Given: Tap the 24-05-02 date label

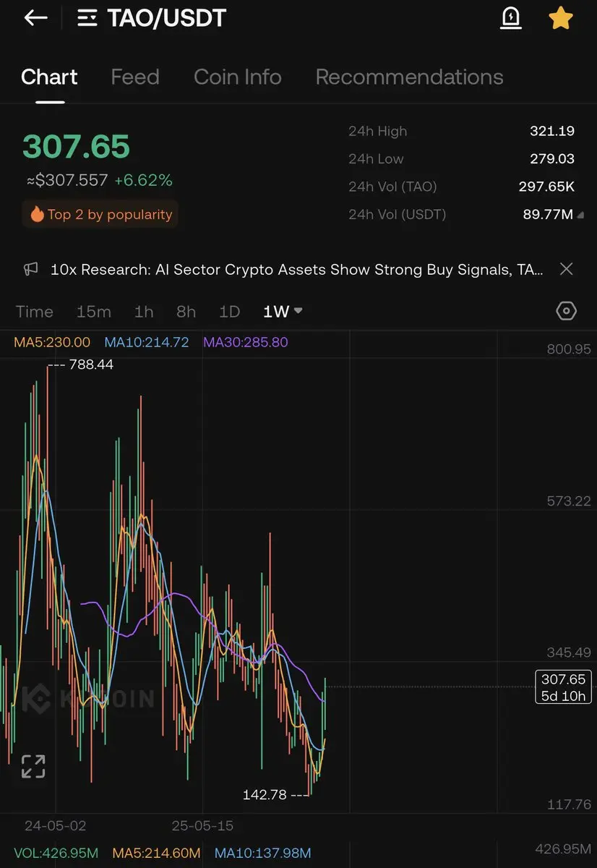Looking at the screenshot, I should point(55,825).
